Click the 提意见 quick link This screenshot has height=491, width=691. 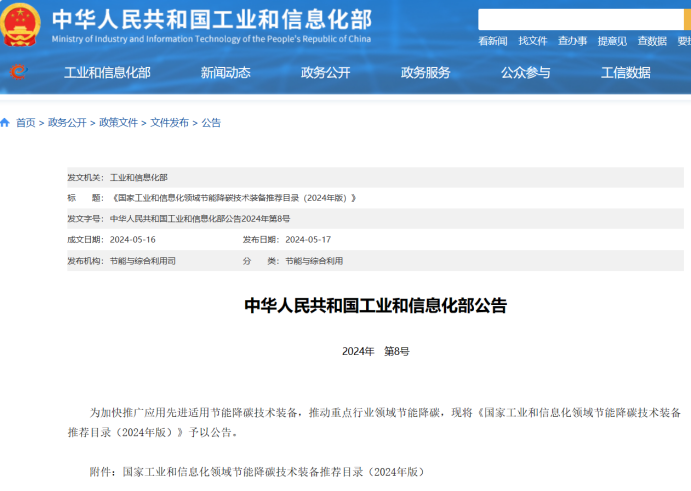tap(612, 41)
